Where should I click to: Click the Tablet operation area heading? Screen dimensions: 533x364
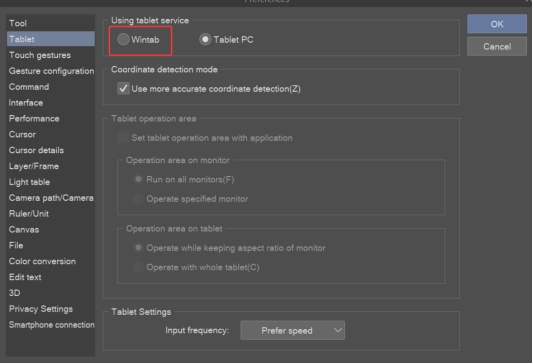(154, 119)
